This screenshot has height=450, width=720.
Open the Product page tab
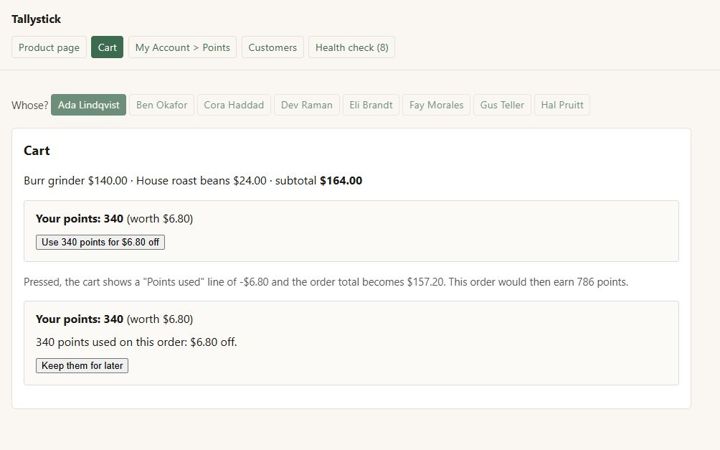pyautogui.click(x=49, y=47)
